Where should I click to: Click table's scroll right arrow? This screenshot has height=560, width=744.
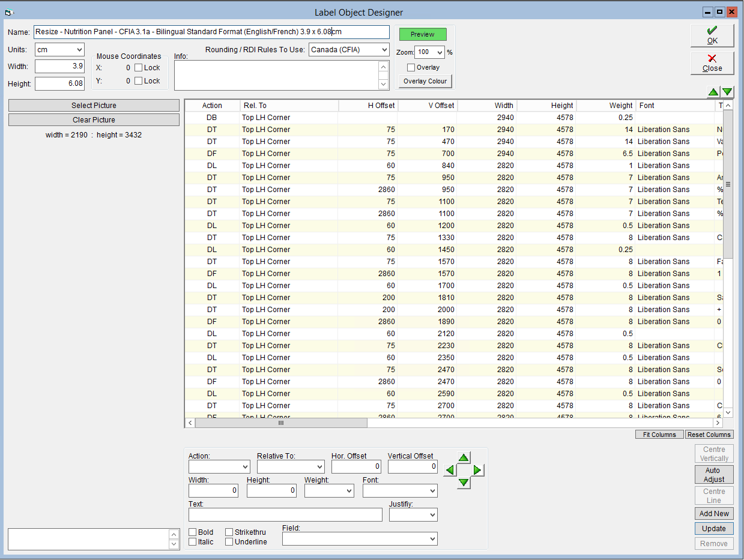(718, 423)
